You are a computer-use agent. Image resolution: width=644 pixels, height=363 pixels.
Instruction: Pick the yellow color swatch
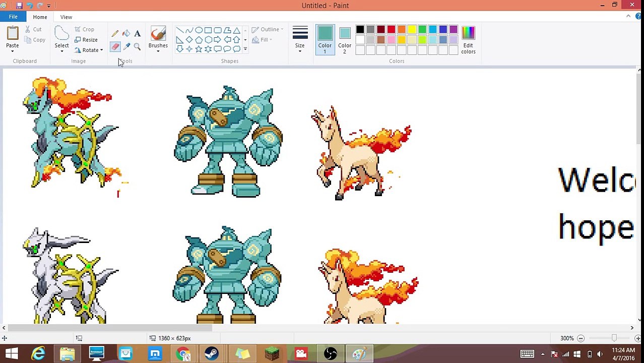point(412,30)
